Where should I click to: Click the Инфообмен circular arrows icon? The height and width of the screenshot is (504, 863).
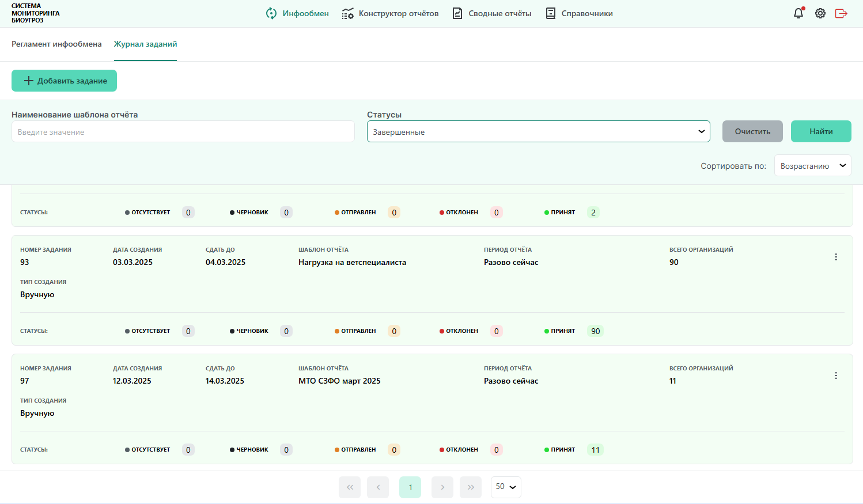[271, 13]
